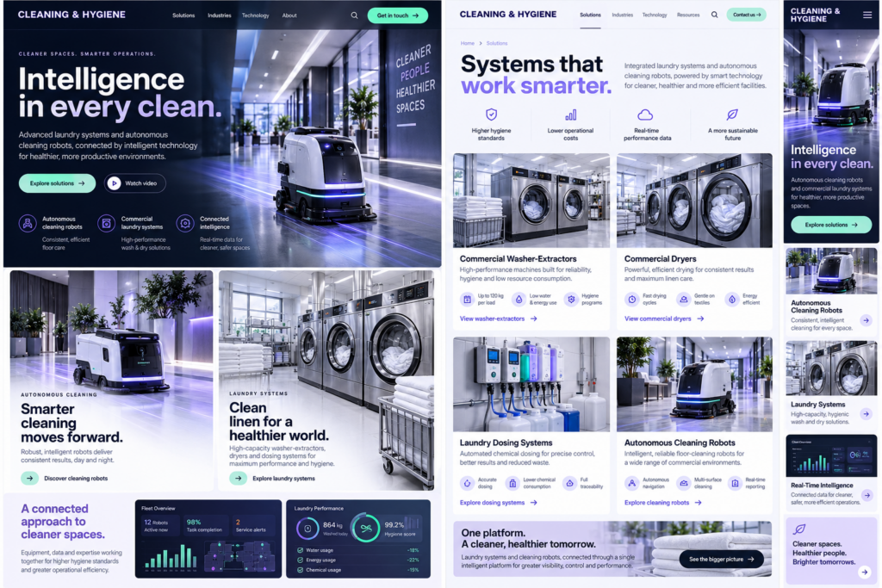Click the See the bigger picture button
Image resolution: width=882 pixels, height=588 pixels.
pyautogui.click(x=721, y=560)
